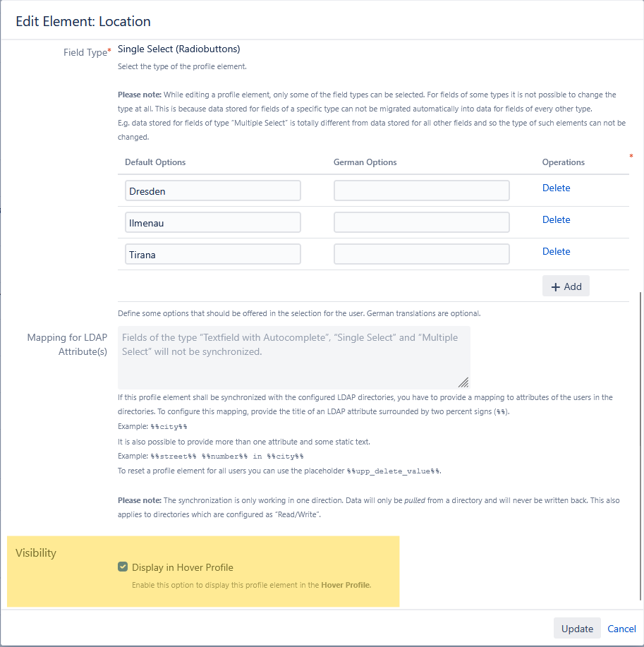Click the Visibility section heading
The image size is (644, 647).
tap(36, 552)
